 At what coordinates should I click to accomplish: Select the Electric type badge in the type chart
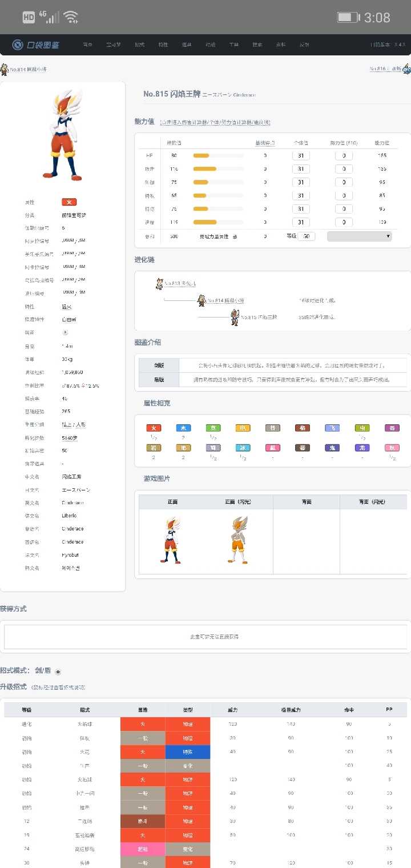[x=243, y=428]
